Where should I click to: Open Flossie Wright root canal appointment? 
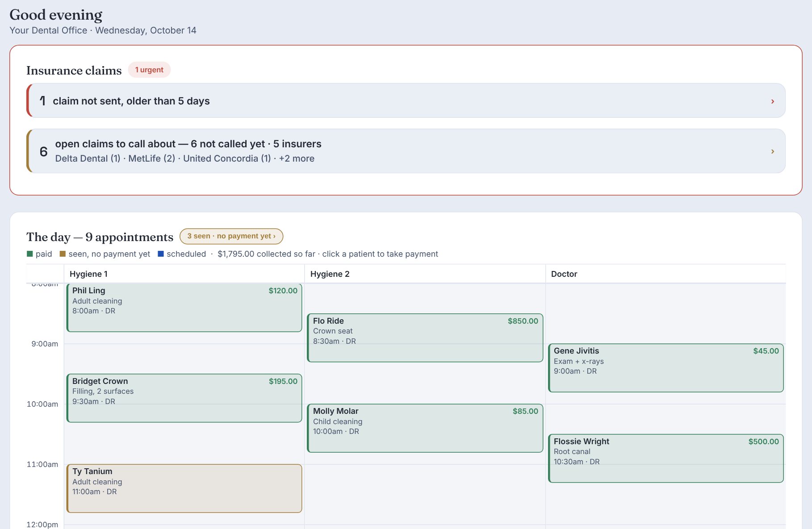[x=666, y=458]
